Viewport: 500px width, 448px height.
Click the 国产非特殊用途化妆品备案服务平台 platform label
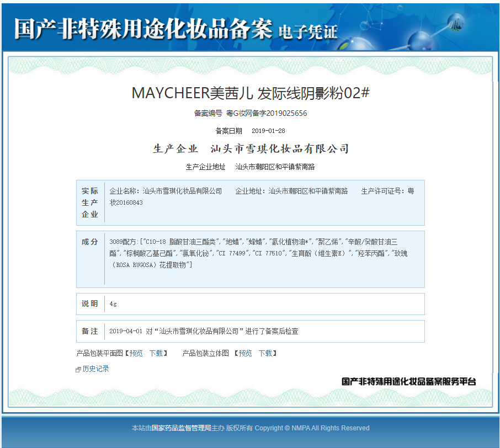click(409, 381)
